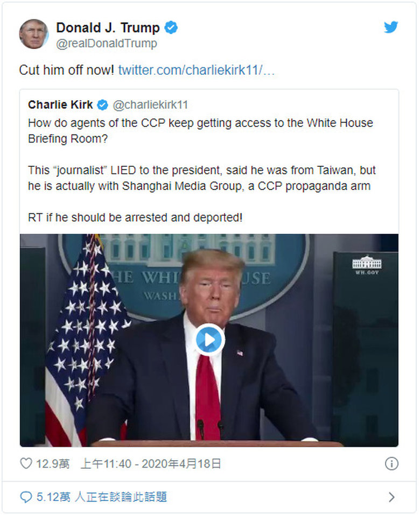Viewport: 420px width, 515px height.
Task: Expand conversation with right chevron arrow
Action: tap(391, 497)
